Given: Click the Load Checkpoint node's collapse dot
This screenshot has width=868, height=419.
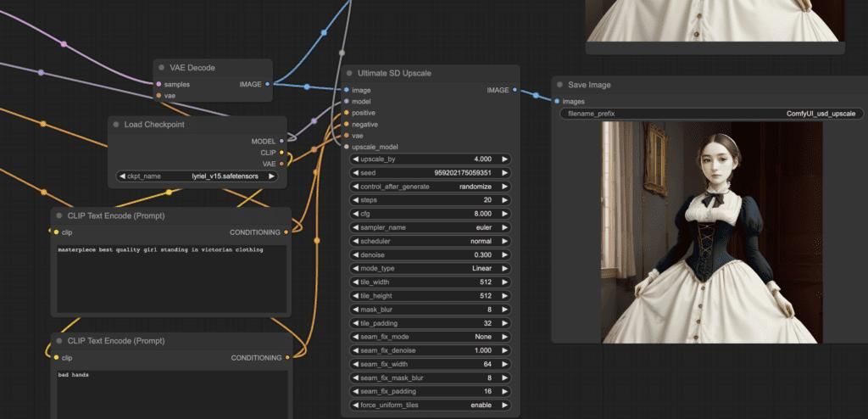Looking at the screenshot, I should pos(116,125).
